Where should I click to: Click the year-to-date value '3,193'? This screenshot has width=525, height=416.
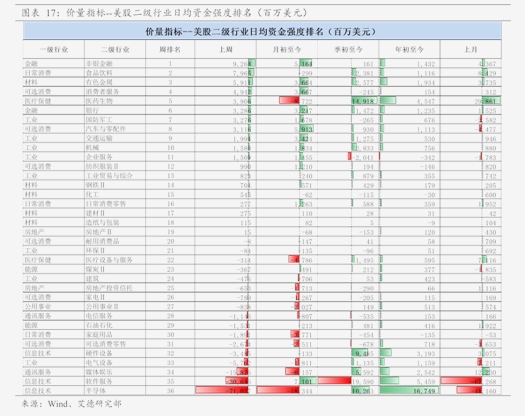(426, 354)
